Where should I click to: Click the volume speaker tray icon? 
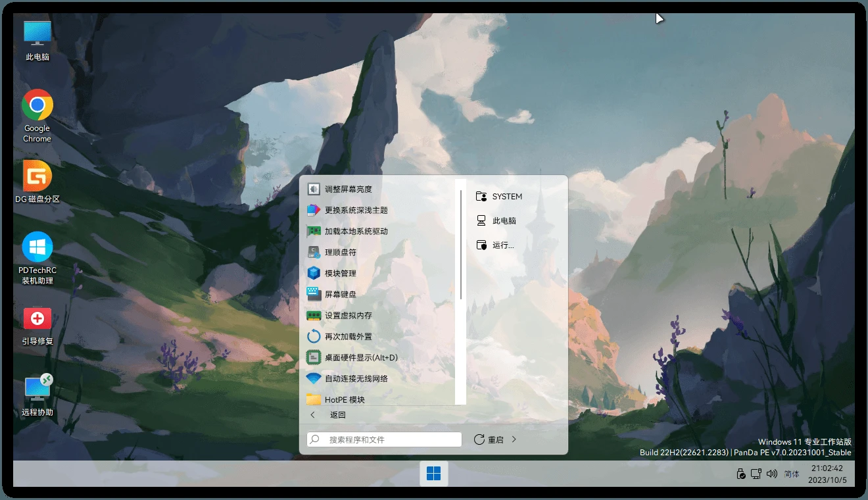(x=772, y=474)
